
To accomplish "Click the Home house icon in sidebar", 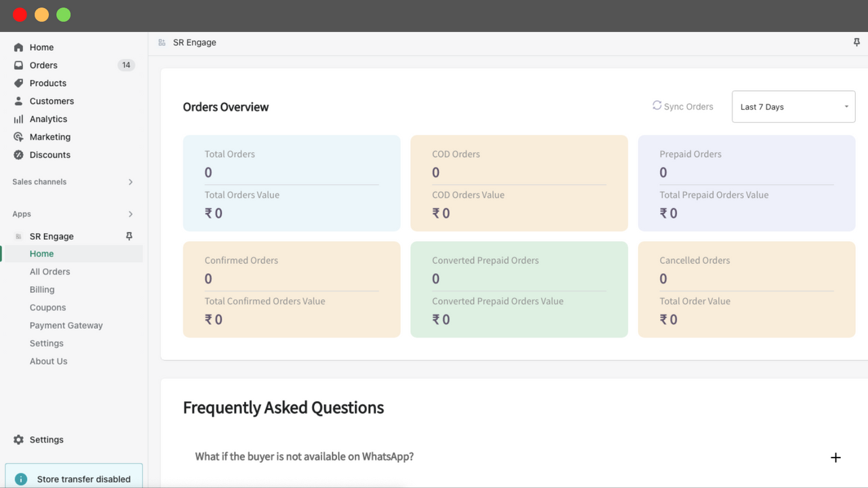I will coord(18,47).
